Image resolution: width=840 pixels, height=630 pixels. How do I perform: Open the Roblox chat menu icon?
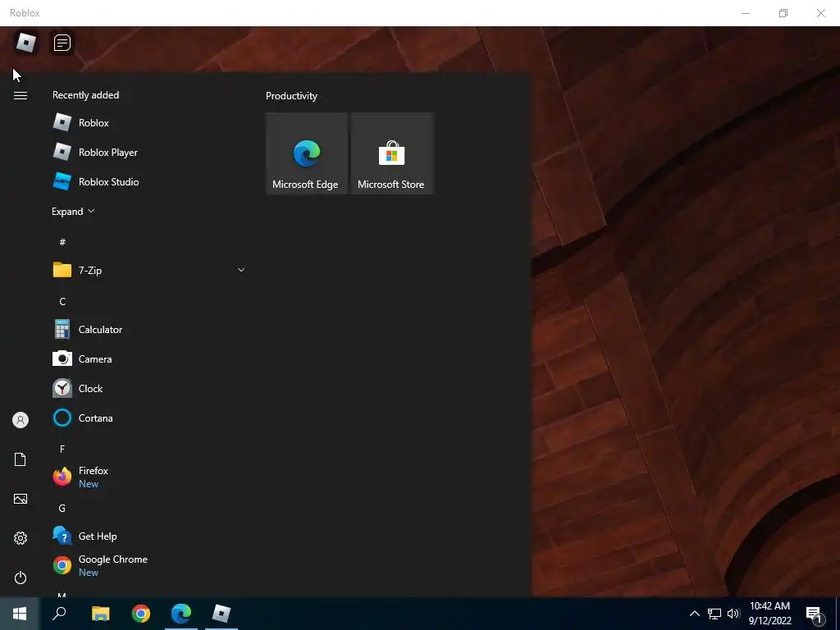pyautogui.click(x=62, y=43)
